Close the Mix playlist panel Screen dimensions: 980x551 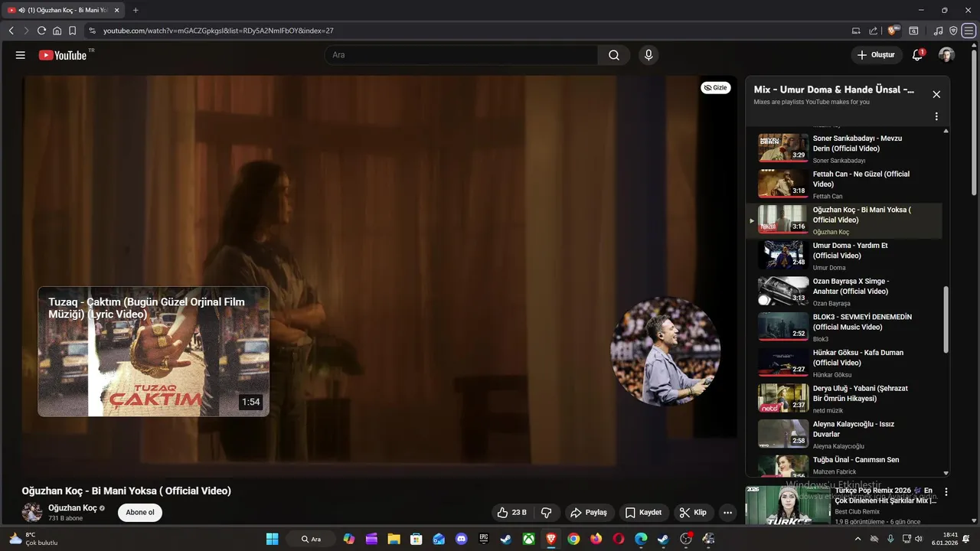936,94
